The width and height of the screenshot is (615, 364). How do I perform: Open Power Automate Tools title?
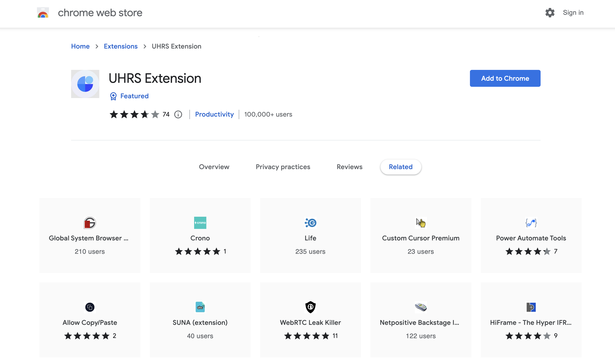531,238
